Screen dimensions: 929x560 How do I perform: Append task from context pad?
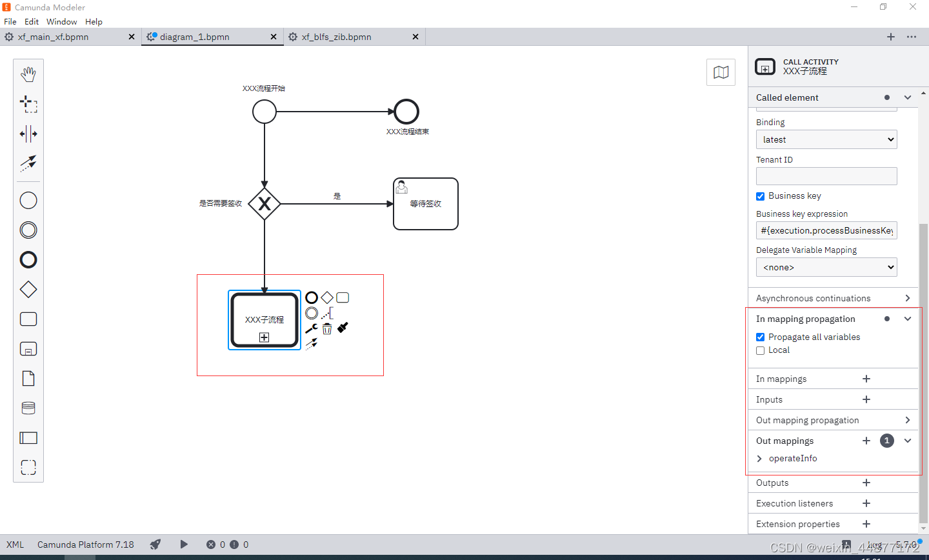click(x=343, y=297)
